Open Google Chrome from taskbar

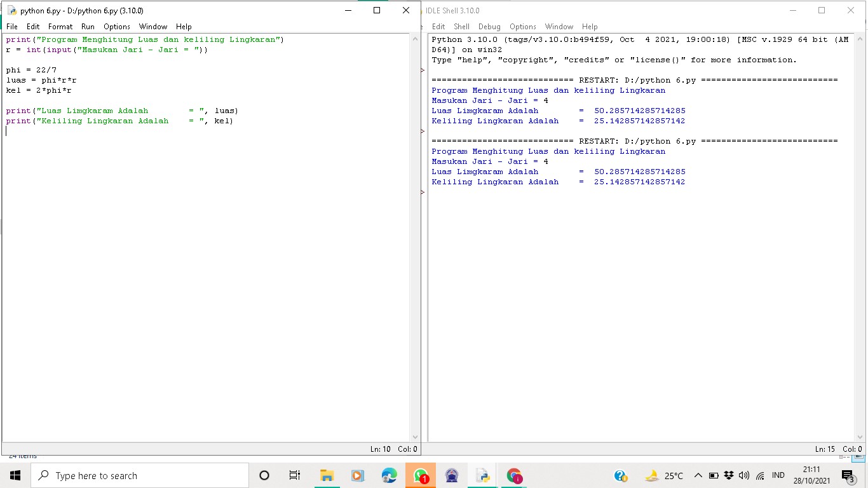514,475
